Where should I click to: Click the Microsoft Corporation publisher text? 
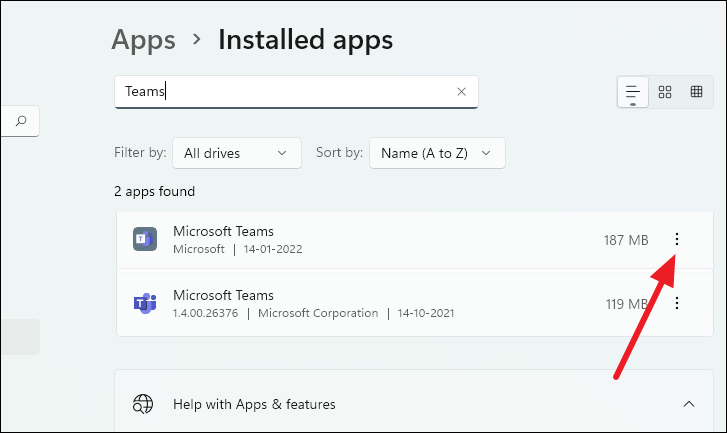pos(318,313)
